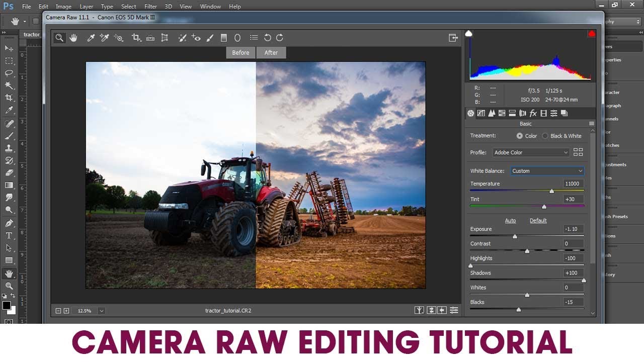Open the Detail panel tab
Screen dimensions: 644x362
tap(492, 113)
